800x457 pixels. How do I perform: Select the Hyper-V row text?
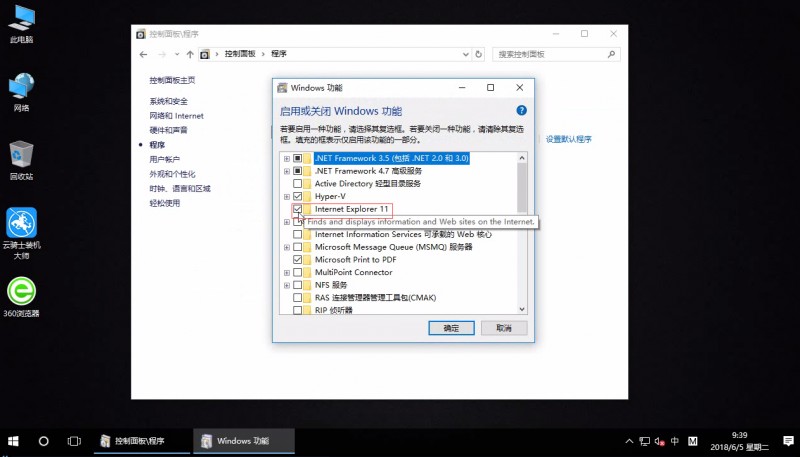click(330, 196)
